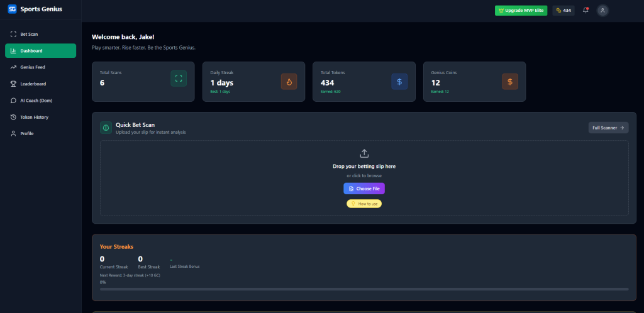Click the Genius Coins dollar icon
The width and height of the screenshot is (644, 313).
click(510, 81)
